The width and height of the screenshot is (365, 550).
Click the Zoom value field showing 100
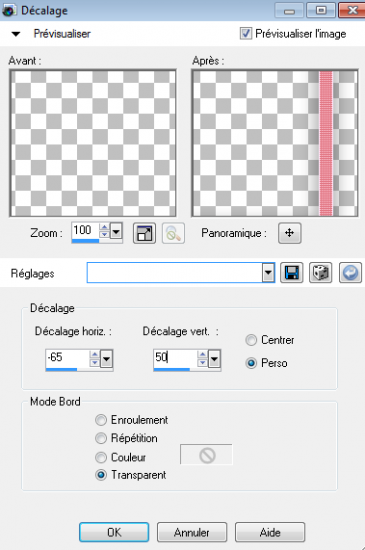click(x=85, y=230)
